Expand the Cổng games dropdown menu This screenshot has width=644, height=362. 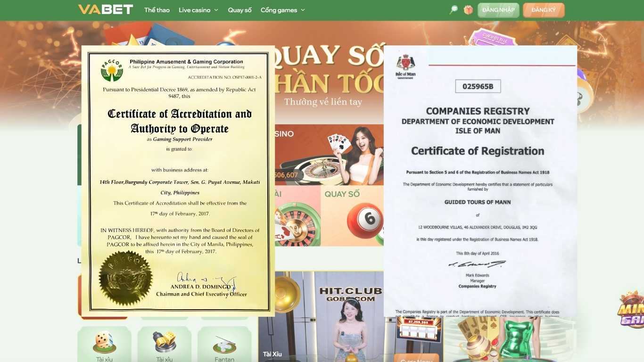click(x=283, y=10)
